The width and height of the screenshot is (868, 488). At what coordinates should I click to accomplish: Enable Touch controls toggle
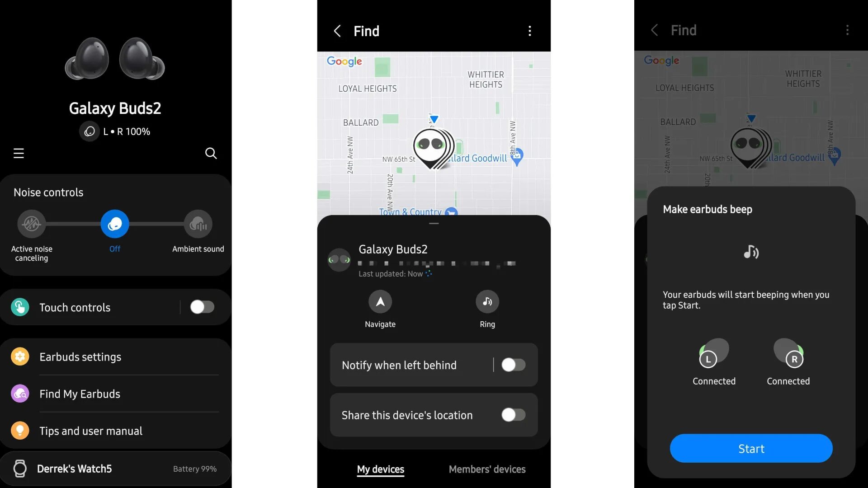[x=202, y=307]
